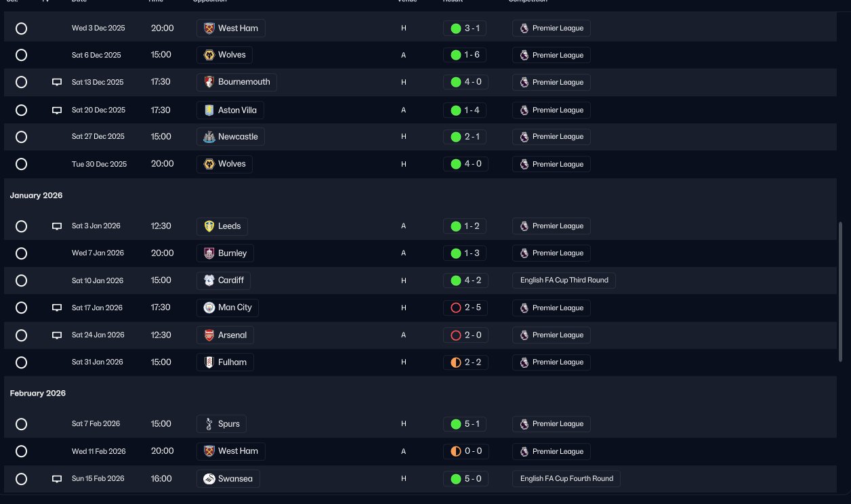This screenshot has height=504, width=851.
Task: Click the Aston Villa club badge
Action: [x=209, y=110]
